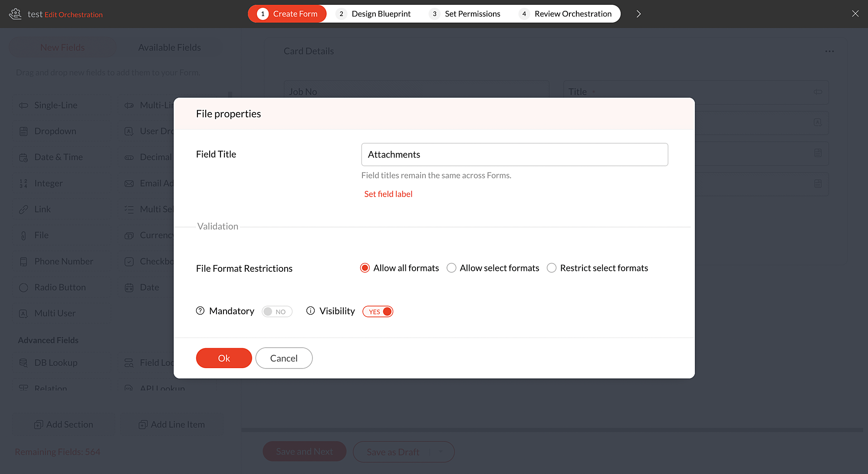
Task: Click the next-step chevron arrow in header
Action: click(x=638, y=14)
